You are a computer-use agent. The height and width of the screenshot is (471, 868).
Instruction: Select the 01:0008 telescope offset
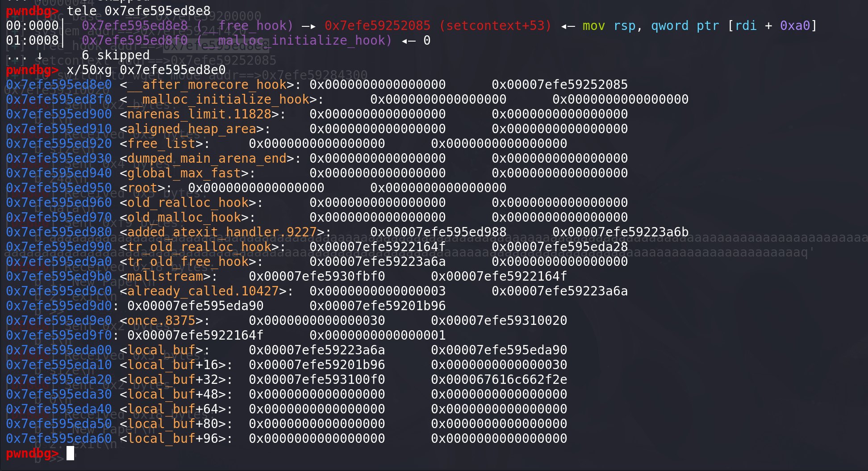(32, 40)
